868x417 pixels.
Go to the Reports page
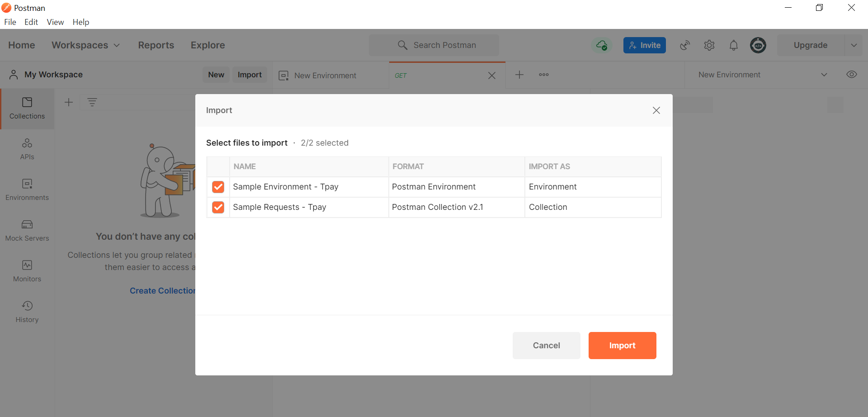pyautogui.click(x=156, y=45)
